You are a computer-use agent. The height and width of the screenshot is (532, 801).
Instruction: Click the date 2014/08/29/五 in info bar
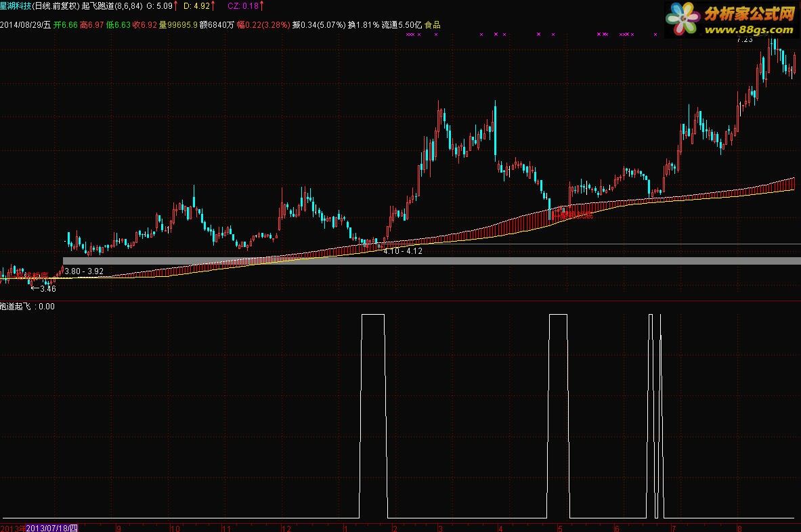pyautogui.click(x=26, y=24)
